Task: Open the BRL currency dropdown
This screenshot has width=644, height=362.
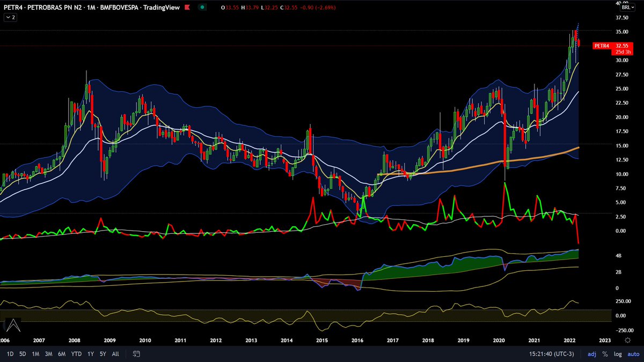Action: point(627,8)
